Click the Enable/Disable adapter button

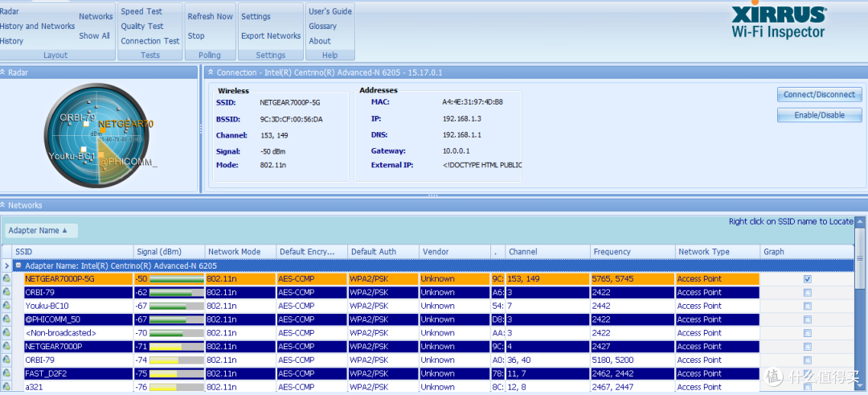[819, 115]
